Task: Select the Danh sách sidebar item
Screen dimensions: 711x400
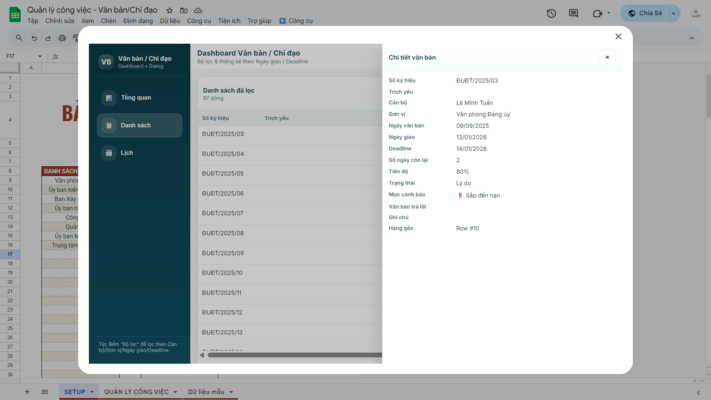Action: click(x=135, y=125)
